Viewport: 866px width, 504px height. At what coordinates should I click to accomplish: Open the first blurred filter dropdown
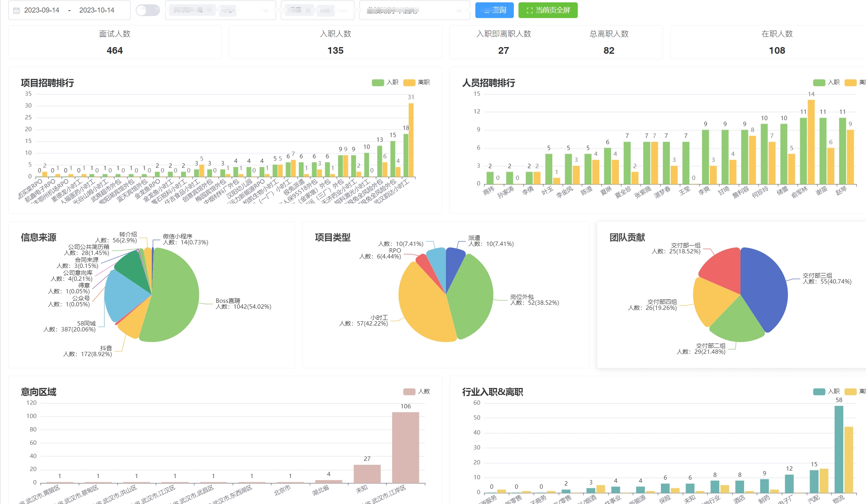tap(220, 10)
